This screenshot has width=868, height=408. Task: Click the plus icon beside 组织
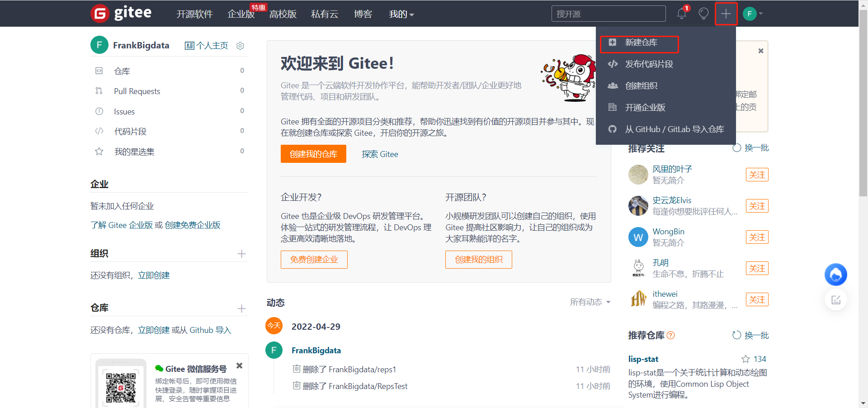(241, 254)
